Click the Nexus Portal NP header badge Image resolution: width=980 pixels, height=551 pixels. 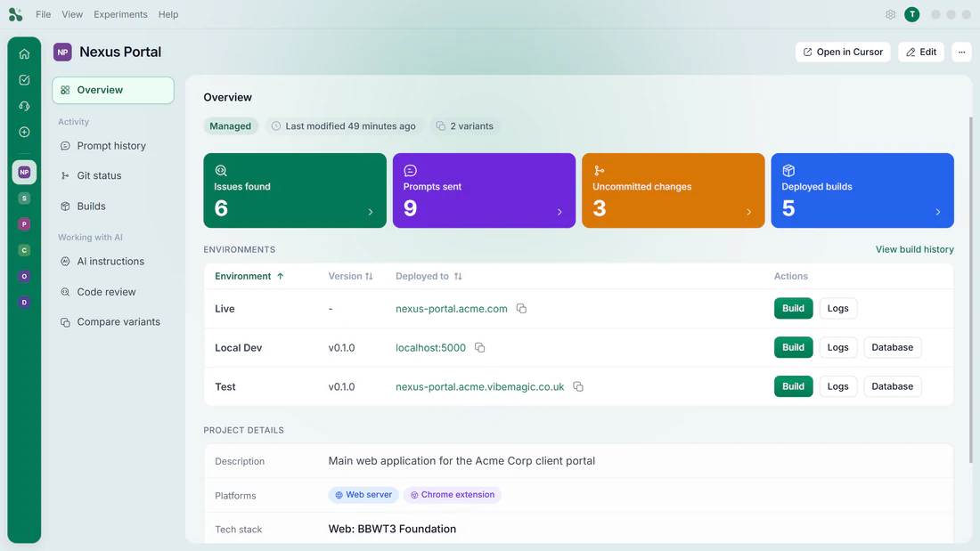pyautogui.click(x=62, y=52)
